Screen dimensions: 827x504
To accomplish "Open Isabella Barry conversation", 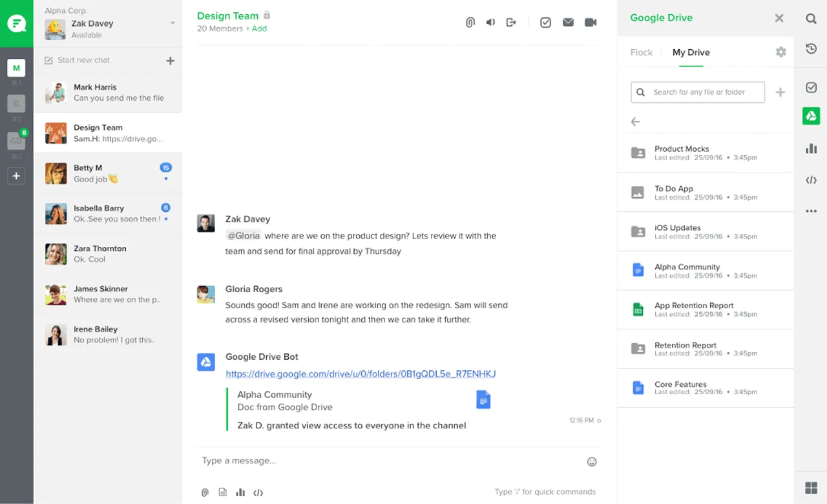I will [108, 213].
